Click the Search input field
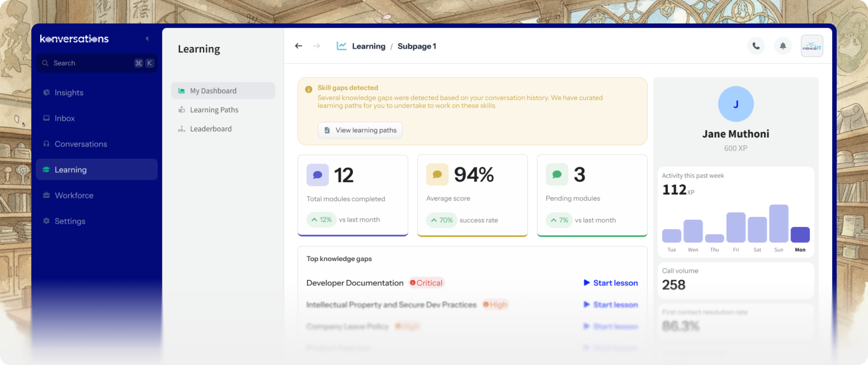The width and height of the screenshot is (868, 365). click(92, 63)
